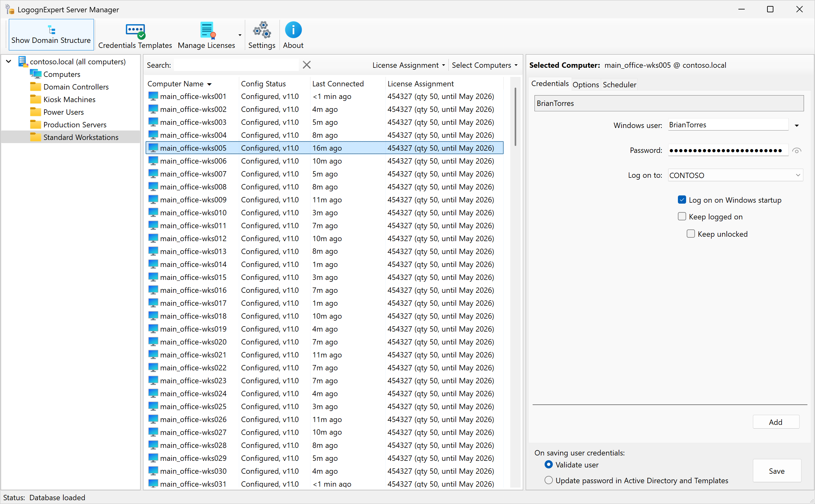Select row main_office-wks020
Viewport: 815px width, 504px height.
point(325,342)
